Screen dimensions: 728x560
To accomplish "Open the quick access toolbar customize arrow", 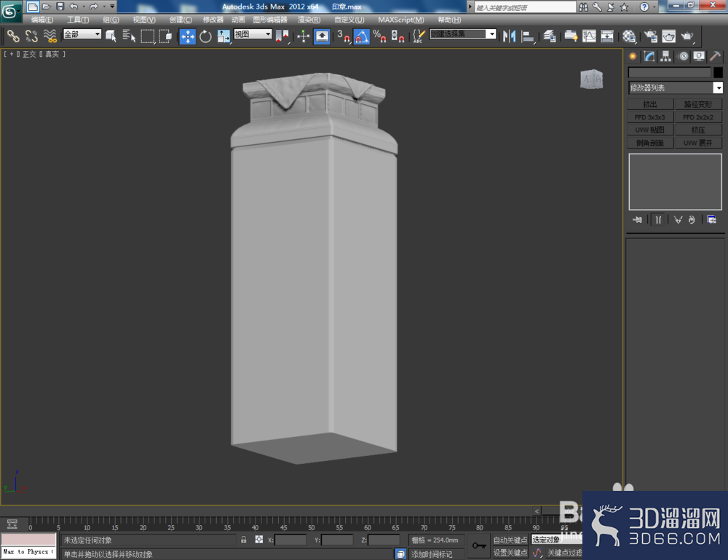I will (112, 6).
